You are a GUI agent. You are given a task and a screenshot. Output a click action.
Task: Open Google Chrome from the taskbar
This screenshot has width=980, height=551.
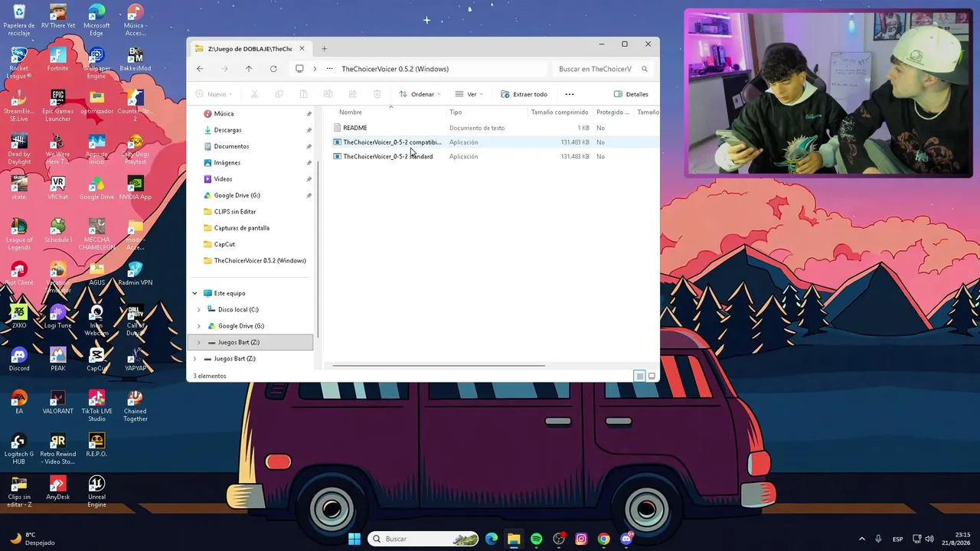(604, 539)
